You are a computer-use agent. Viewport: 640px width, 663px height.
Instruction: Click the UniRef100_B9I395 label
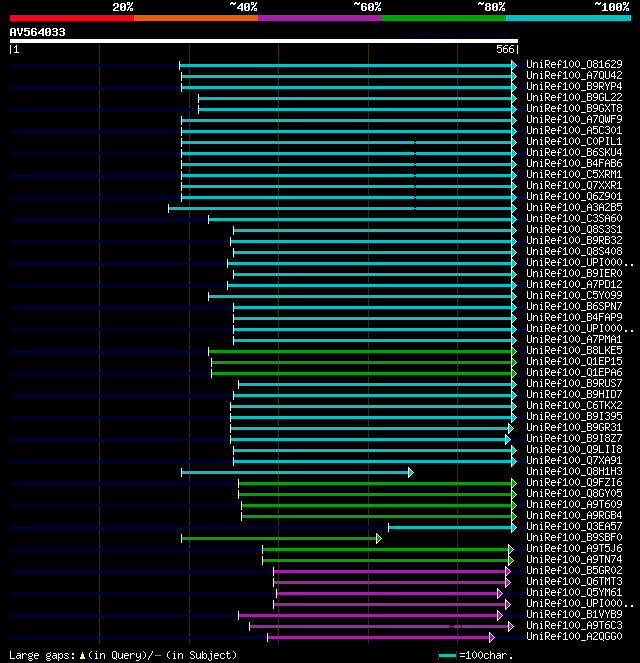click(x=574, y=416)
